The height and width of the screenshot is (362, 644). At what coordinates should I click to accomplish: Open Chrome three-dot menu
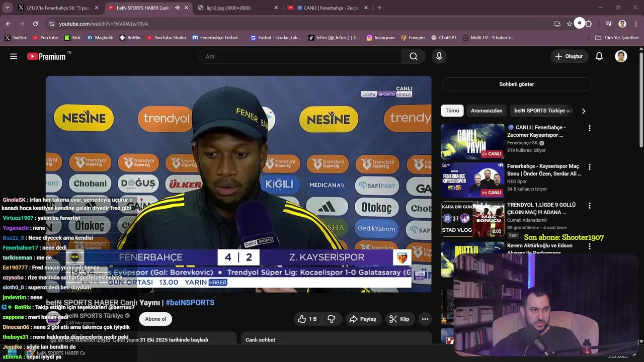pos(636,24)
